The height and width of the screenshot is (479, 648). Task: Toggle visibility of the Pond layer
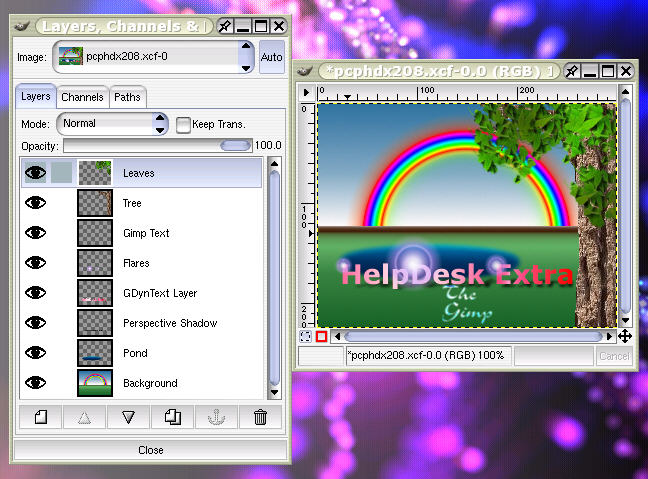(36, 353)
